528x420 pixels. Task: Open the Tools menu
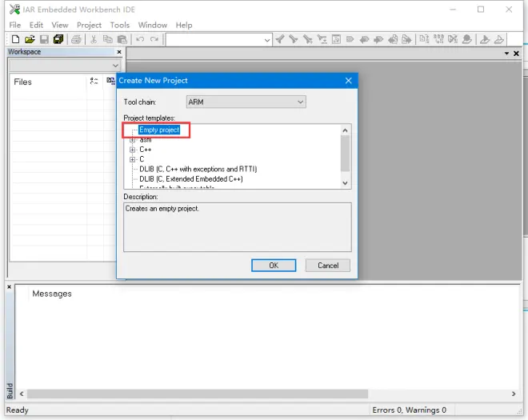119,25
